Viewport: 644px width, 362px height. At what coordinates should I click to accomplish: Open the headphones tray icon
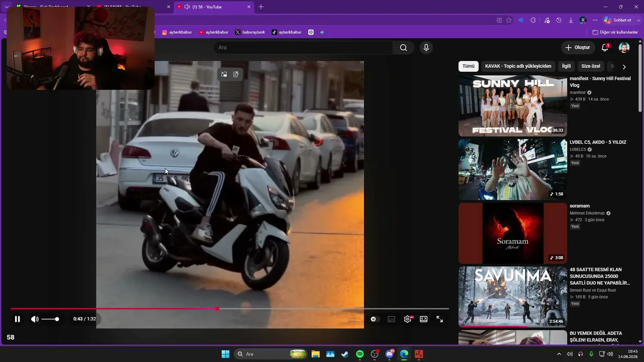pos(581,354)
